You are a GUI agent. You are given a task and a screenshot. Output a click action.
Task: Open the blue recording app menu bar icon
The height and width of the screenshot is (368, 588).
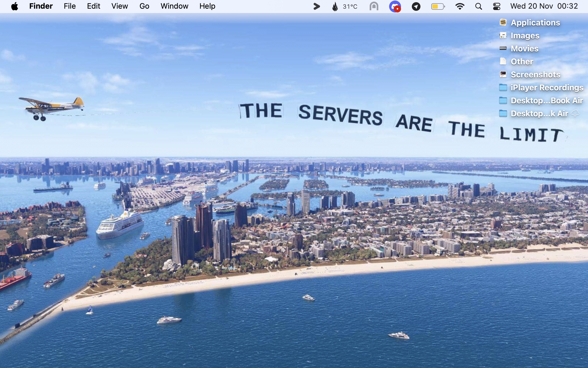tap(395, 6)
